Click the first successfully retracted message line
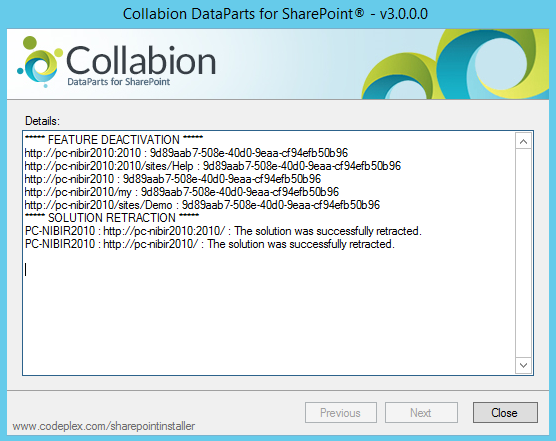 coord(223,231)
